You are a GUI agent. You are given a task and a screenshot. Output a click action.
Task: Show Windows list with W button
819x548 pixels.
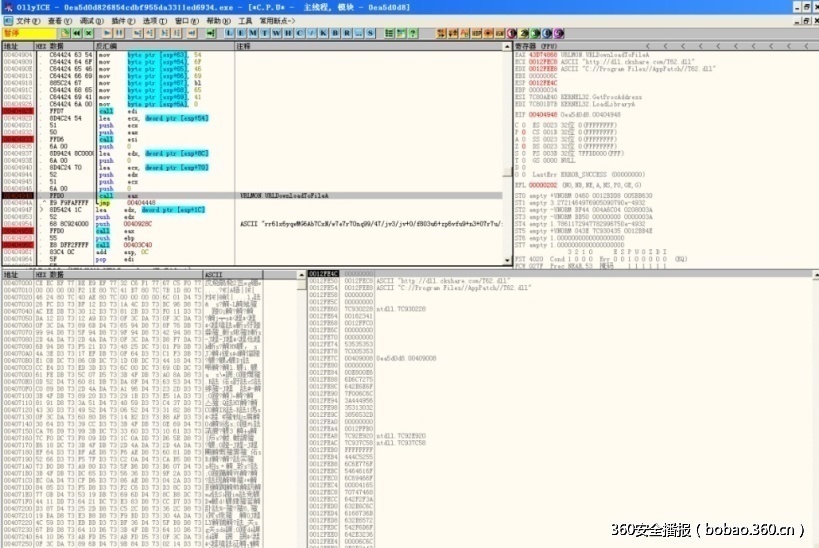[276, 33]
